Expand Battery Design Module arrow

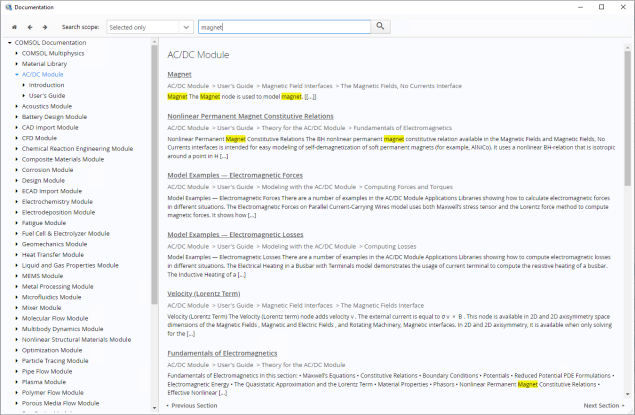click(17, 117)
